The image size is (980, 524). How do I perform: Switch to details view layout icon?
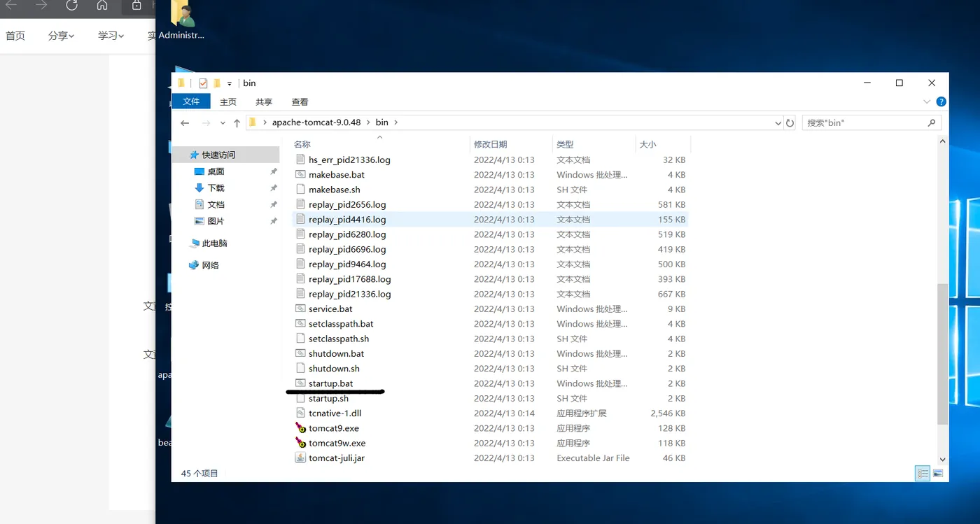tap(923, 474)
